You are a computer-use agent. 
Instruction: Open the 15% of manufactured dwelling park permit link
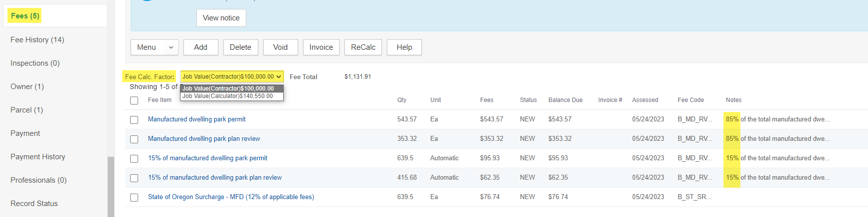tap(207, 158)
